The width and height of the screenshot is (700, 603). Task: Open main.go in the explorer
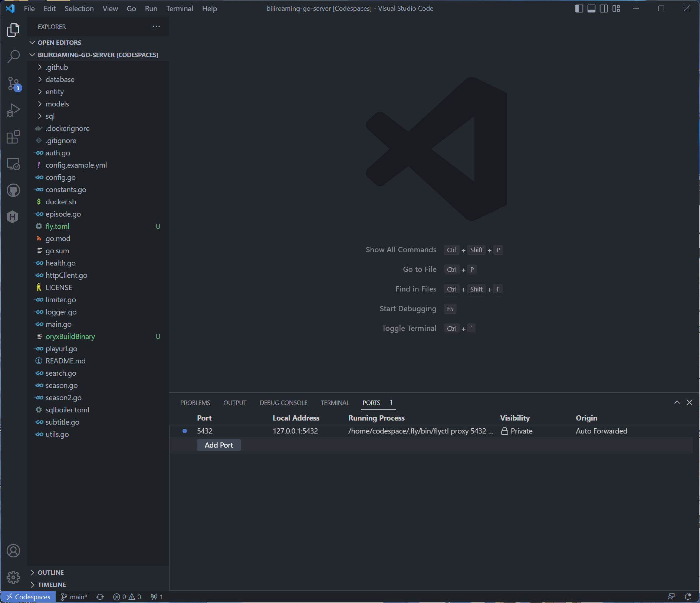pyautogui.click(x=58, y=324)
